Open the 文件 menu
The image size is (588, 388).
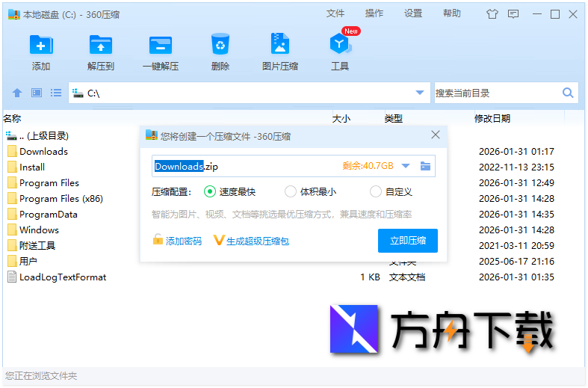(x=335, y=13)
